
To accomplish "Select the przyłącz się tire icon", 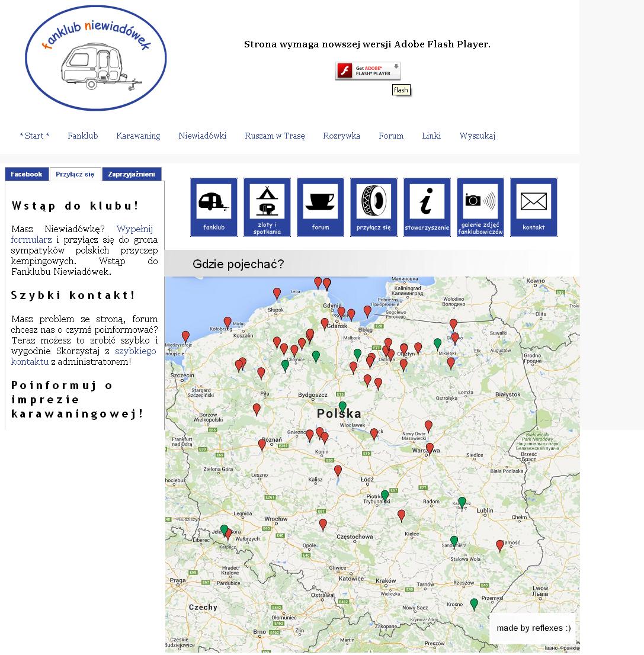I will click(x=374, y=207).
